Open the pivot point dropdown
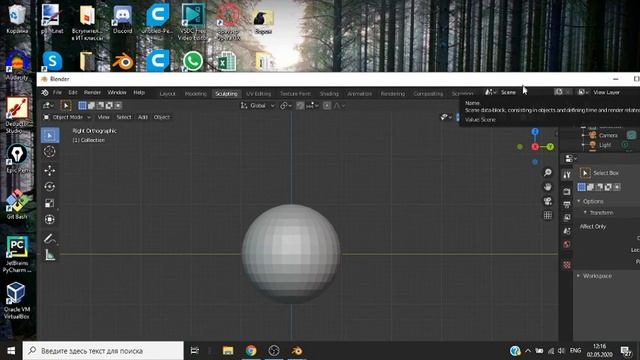This screenshot has height=360, width=640. [x=286, y=106]
